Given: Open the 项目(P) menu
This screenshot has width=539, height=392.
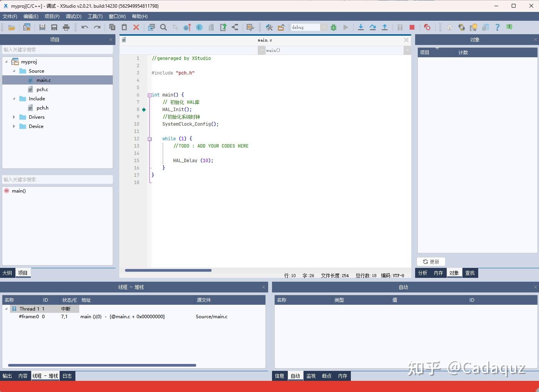Looking at the screenshot, I should [52, 17].
